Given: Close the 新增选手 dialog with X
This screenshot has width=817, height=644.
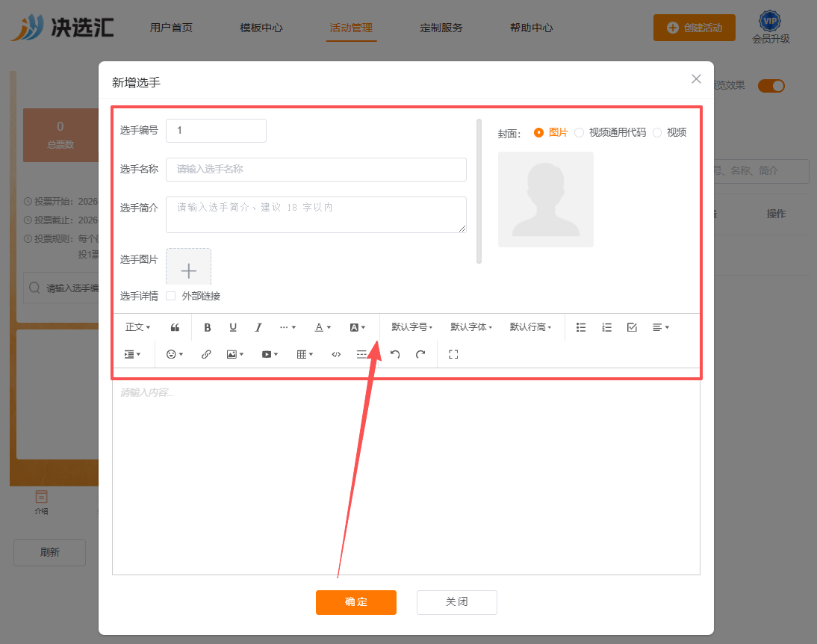Looking at the screenshot, I should pos(696,78).
